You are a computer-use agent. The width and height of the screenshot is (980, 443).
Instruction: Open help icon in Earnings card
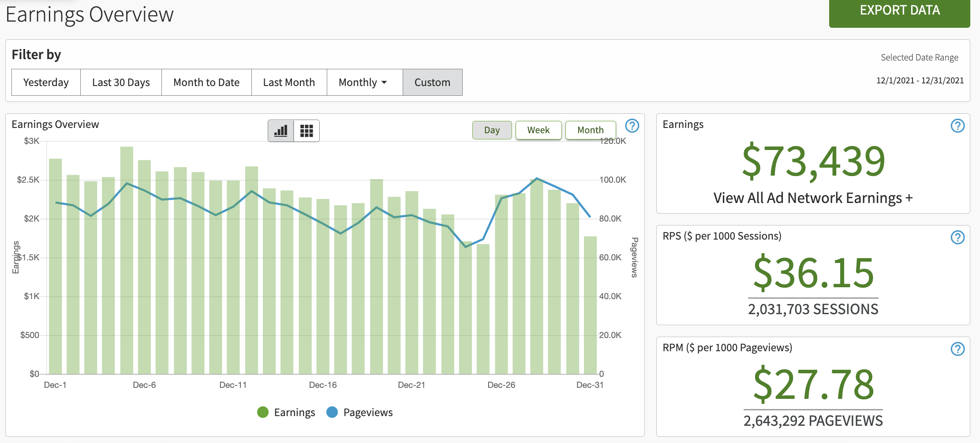click(x=957, y=126)
